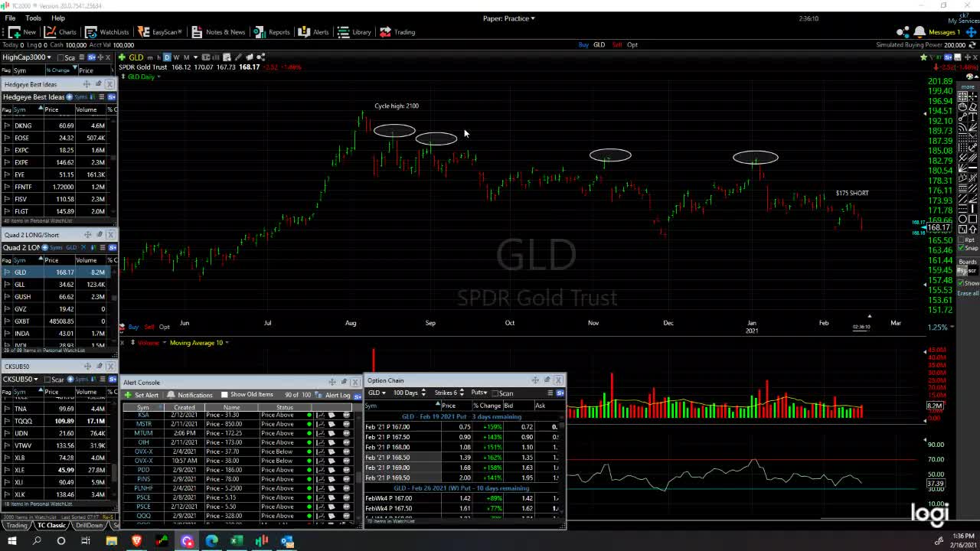The image size is (980, 551).
Task: Open the Tools menu
Action: point(33,18)
